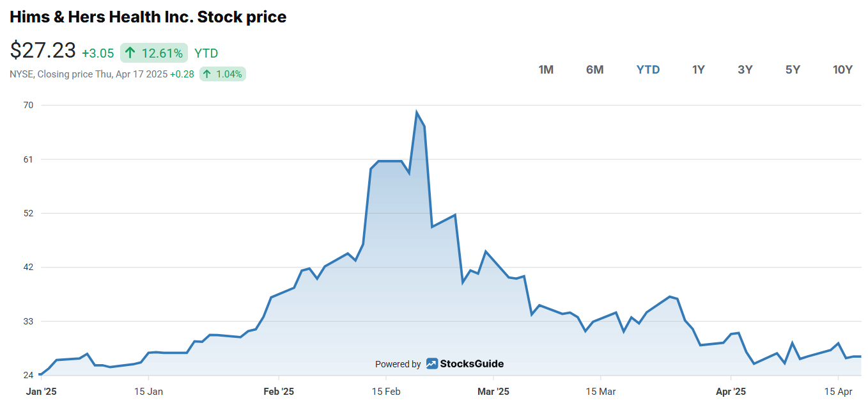Click the chart's peak point near 70
Viewport: 868px width, 407px height.
point(417,110)
